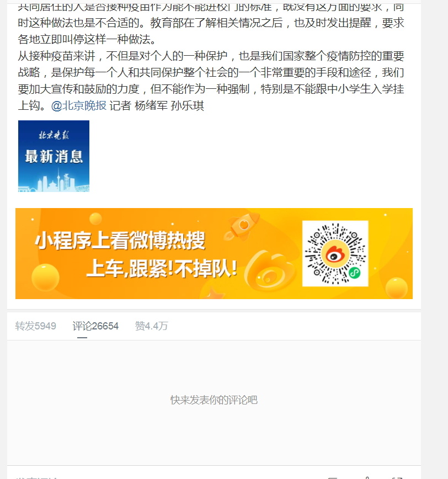The width and height of the screenshot is (448, 479).
Task: Click the reporter names 杨绪军 孙乐琪
Action: (169, 106)
